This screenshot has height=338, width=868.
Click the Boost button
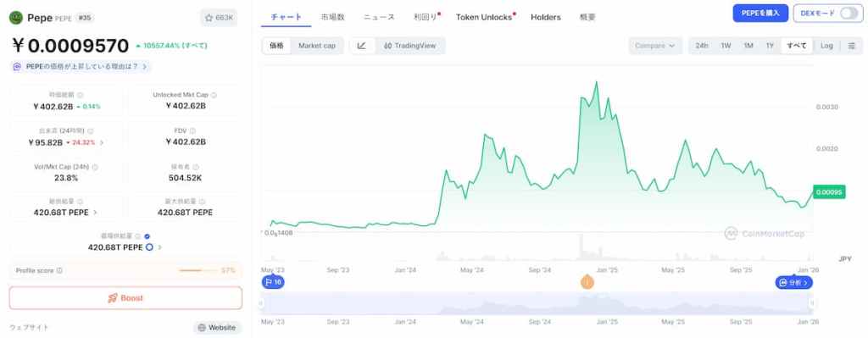click(125, 298)
